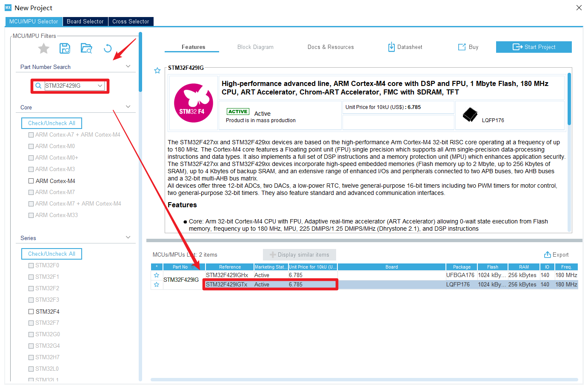Select the Features tab

click(x=193, y=47)
